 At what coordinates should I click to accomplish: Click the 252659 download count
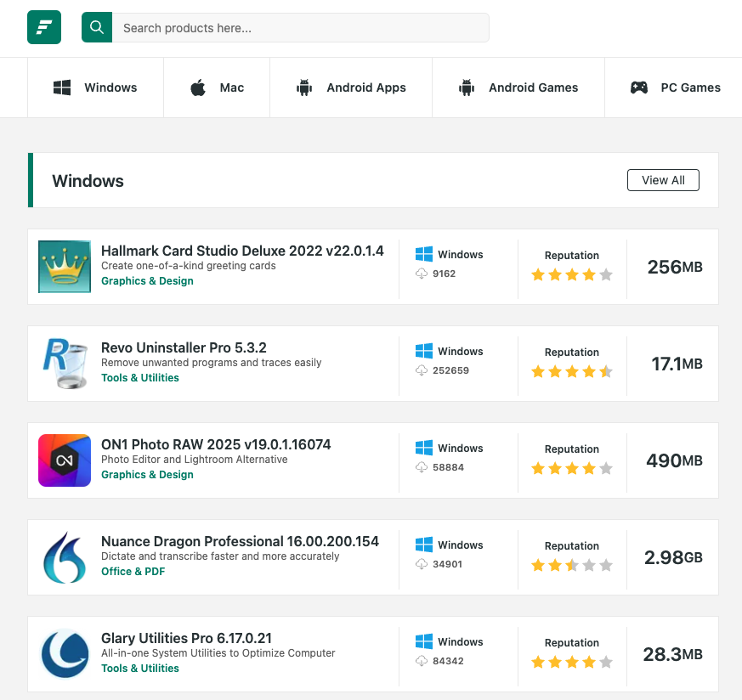[450, 370]
